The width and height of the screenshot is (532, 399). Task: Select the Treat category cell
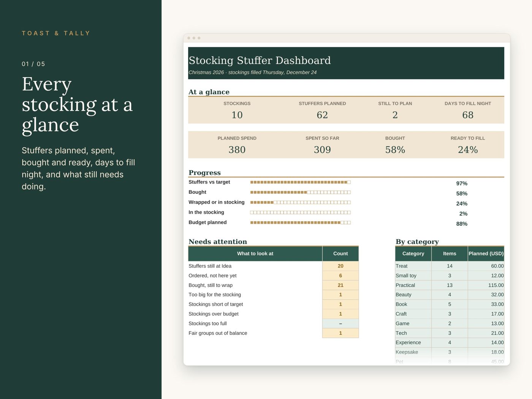click(413, 266)
